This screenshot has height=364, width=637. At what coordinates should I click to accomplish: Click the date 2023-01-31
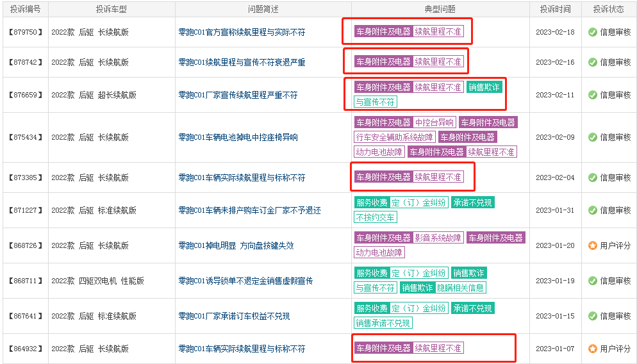[556, 210]
